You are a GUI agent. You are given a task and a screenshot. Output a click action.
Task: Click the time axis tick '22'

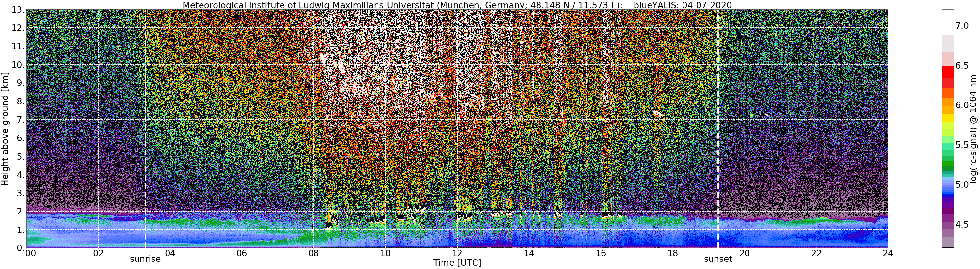click(x=816, y=253)
